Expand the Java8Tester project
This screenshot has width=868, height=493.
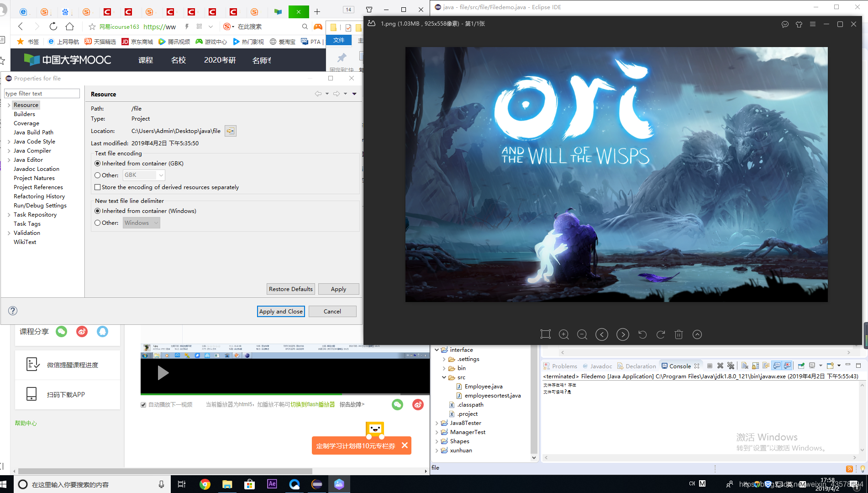coord(437,423)
